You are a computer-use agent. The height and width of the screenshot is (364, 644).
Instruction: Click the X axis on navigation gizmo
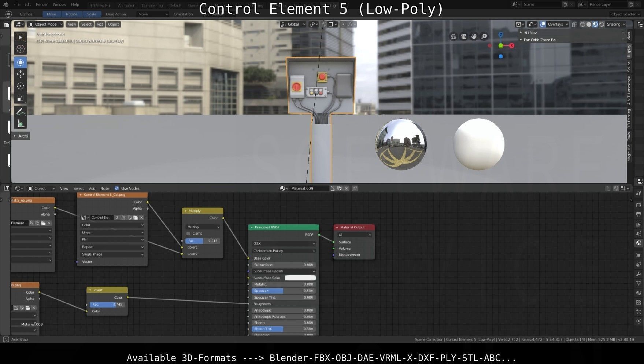(512, 45)
